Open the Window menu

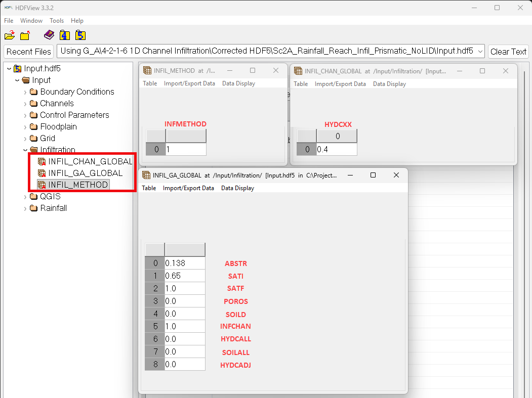[x=31, y=21]
